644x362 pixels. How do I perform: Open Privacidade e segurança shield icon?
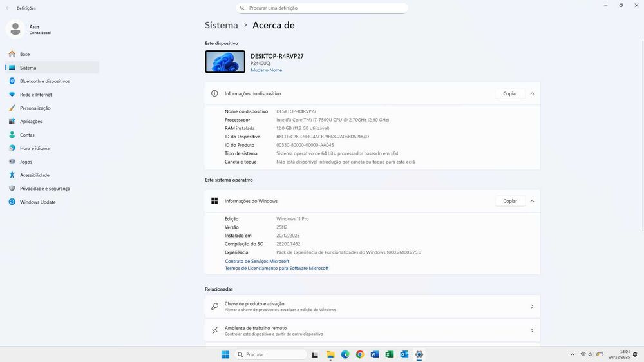pyautogui.click(x=12, y=188)
